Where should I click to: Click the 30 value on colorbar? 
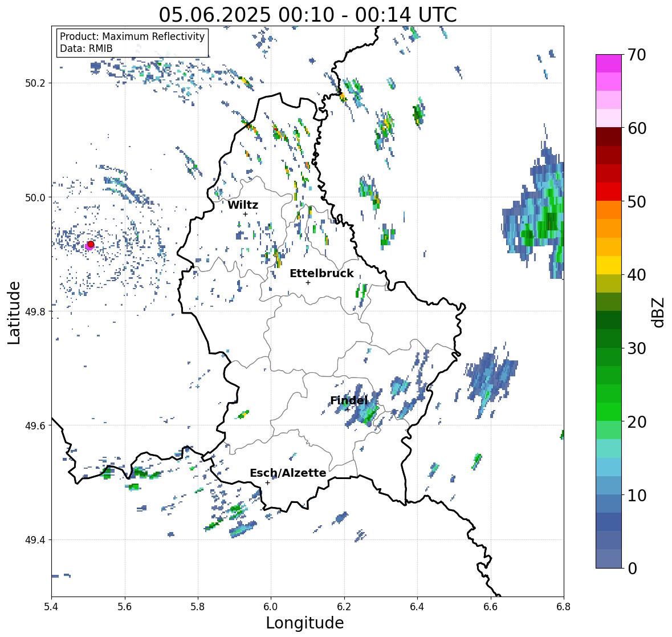(x=637, y=348)
